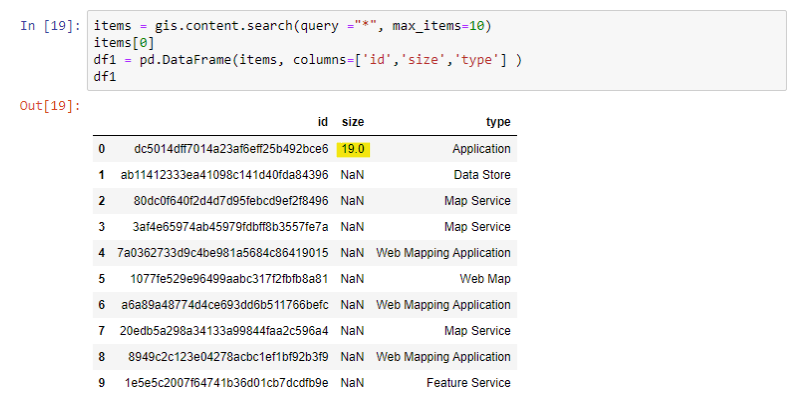Screen dimensions: 792x399
Task: Select id a6a89a48774d4ce693dd6b511766befc
Action: pyautogui.click(x=225, y=305)
